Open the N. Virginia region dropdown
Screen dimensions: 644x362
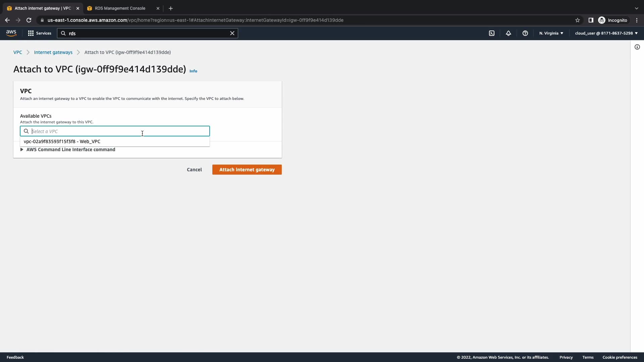click(x=551, y=33)
